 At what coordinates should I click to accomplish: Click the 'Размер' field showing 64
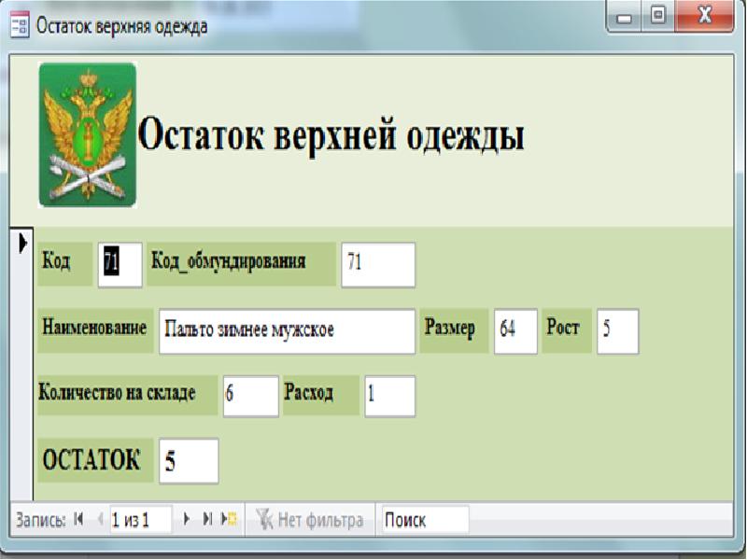[x=515, y=331]
